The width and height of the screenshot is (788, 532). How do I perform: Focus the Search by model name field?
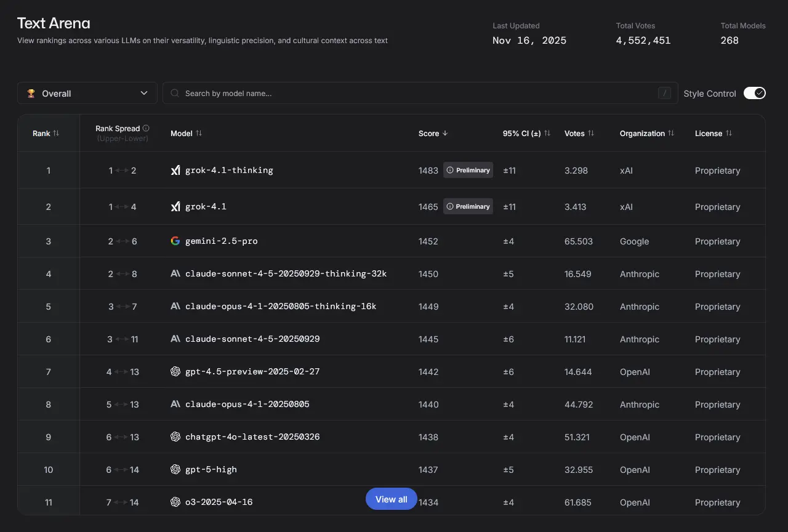tap(419, 94)
